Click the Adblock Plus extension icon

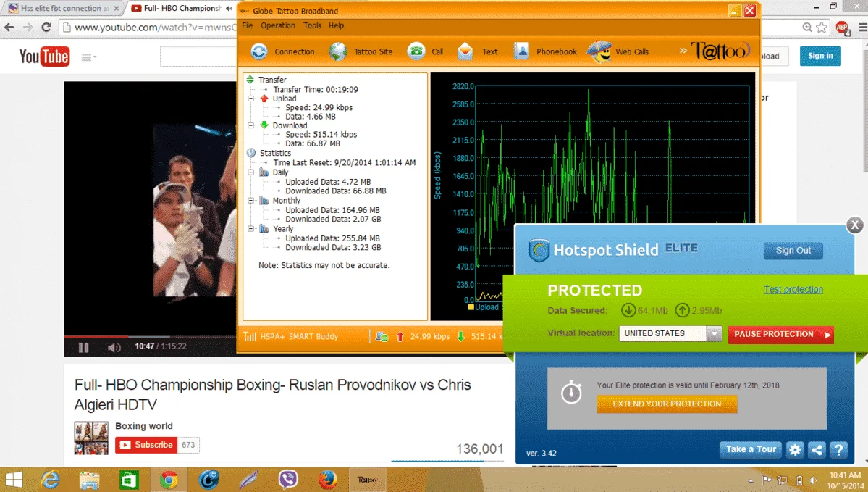pos(843,27)
